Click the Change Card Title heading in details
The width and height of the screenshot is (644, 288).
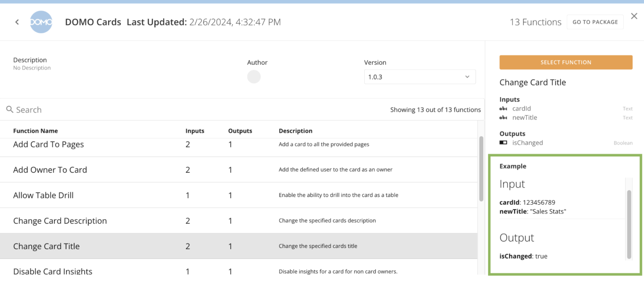pyautogui.click(x=533, y=83)
